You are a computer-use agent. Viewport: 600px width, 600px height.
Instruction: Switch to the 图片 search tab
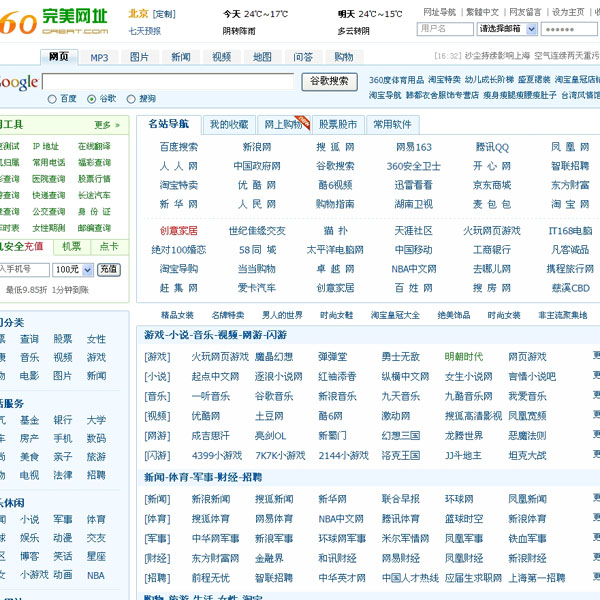tap(139, 57)
